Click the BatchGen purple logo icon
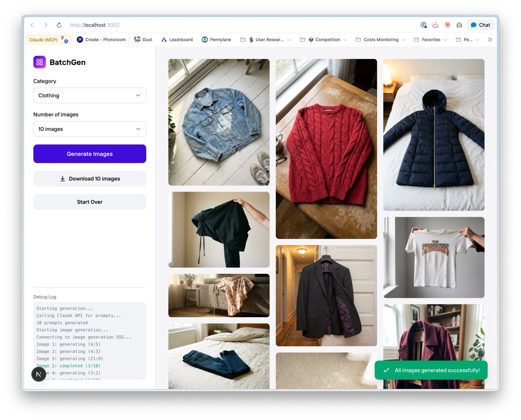Screen dimensions: 521x420 coord(40,62)
